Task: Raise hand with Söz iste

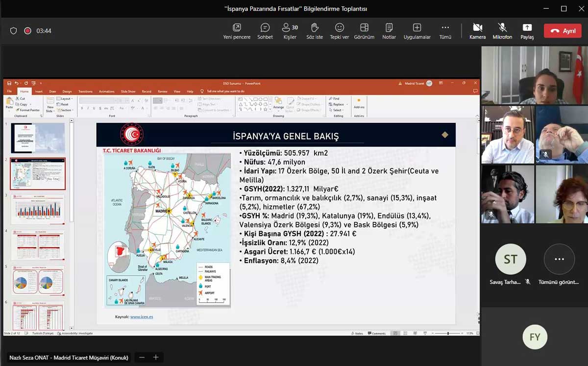Action: 315,31
